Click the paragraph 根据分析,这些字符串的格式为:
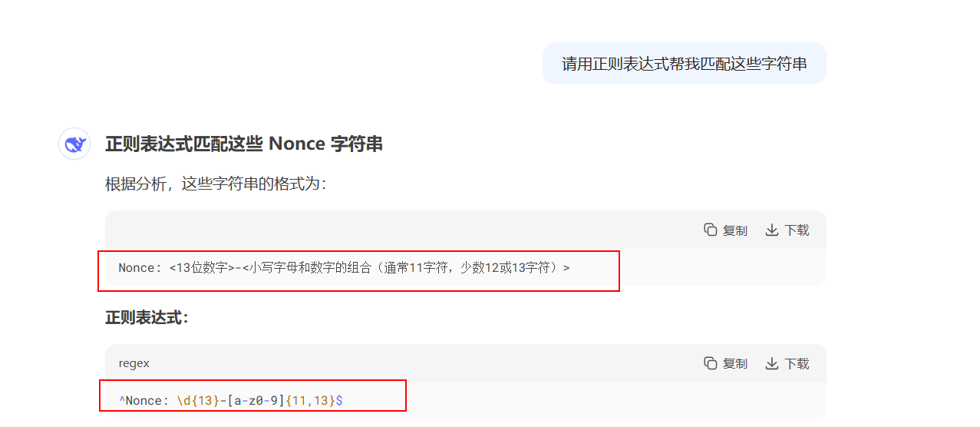Screen dimensions: 980x427 click(x=216, y=185)
